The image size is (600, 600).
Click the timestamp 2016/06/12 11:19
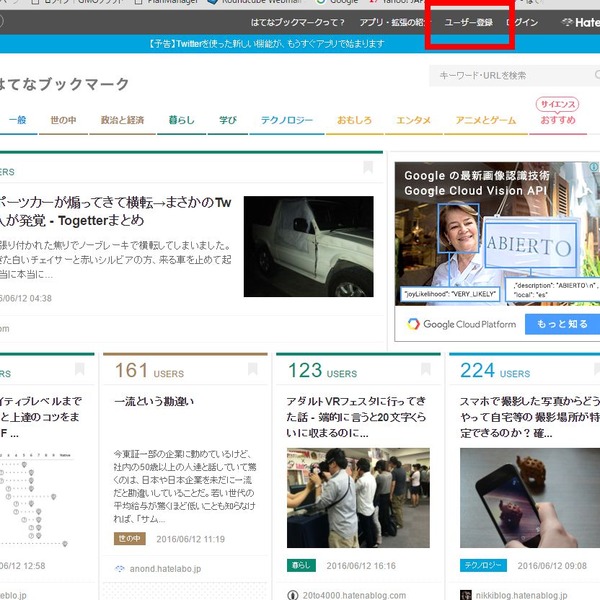[191, 539]
